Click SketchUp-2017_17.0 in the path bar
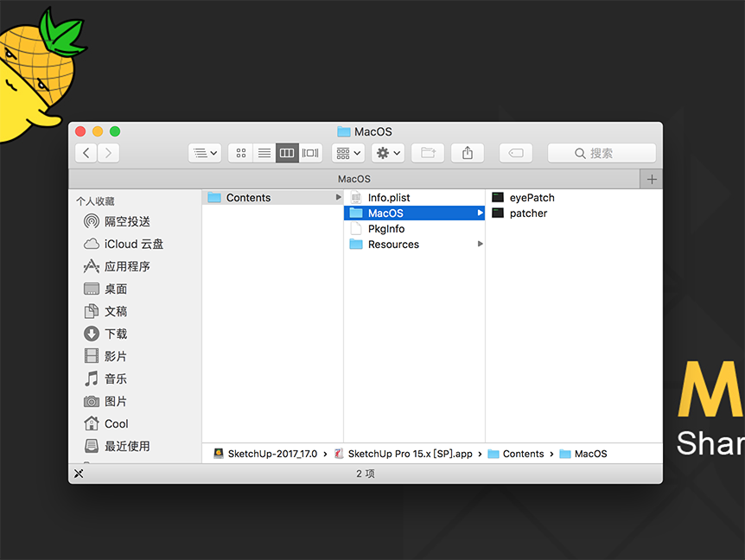Image resolution: width=745 pixels, height=560 pixels. [265, 454]
